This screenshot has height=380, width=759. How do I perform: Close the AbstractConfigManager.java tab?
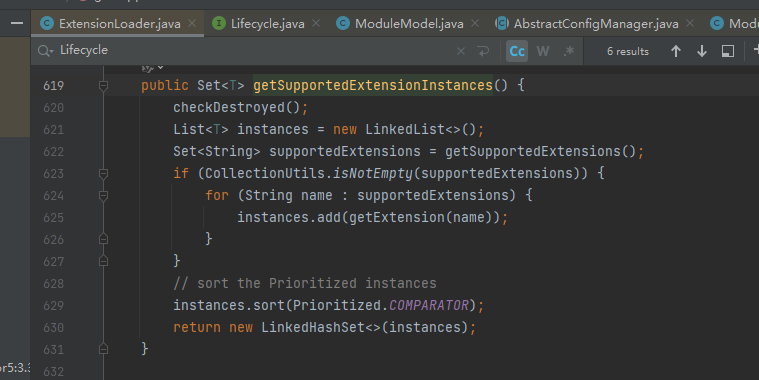(x=690, y=23)
